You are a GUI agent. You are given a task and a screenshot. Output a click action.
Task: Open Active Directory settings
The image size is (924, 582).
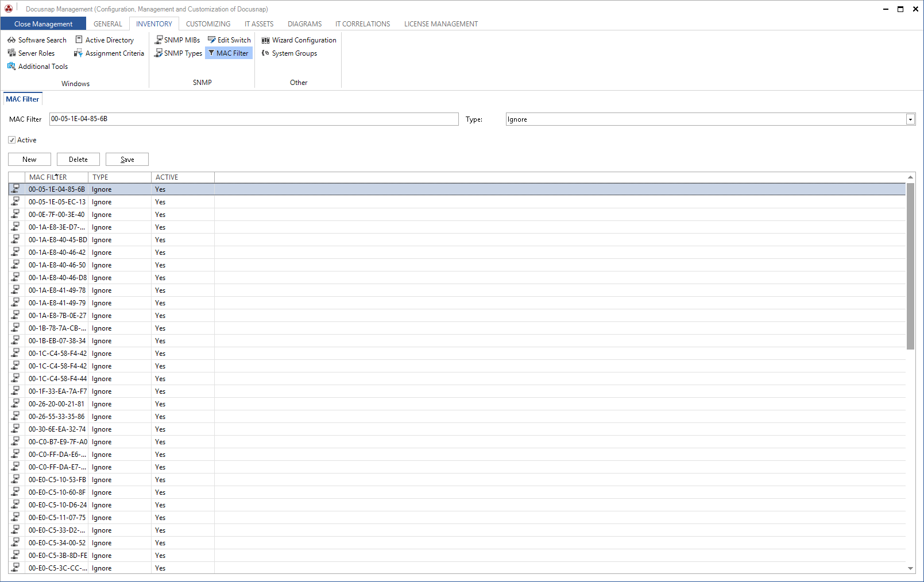[x=105, y=40]
